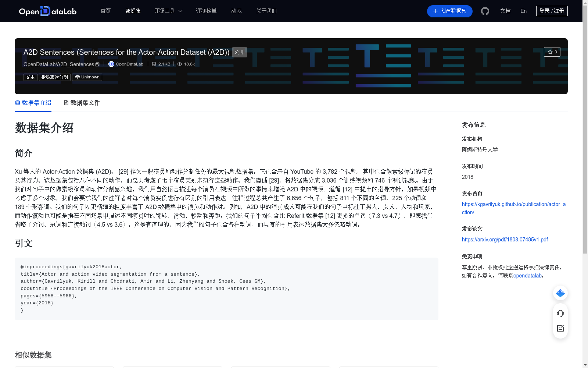
Task: Click the OpenDataLab publisher name
Action: pos(129,64)
